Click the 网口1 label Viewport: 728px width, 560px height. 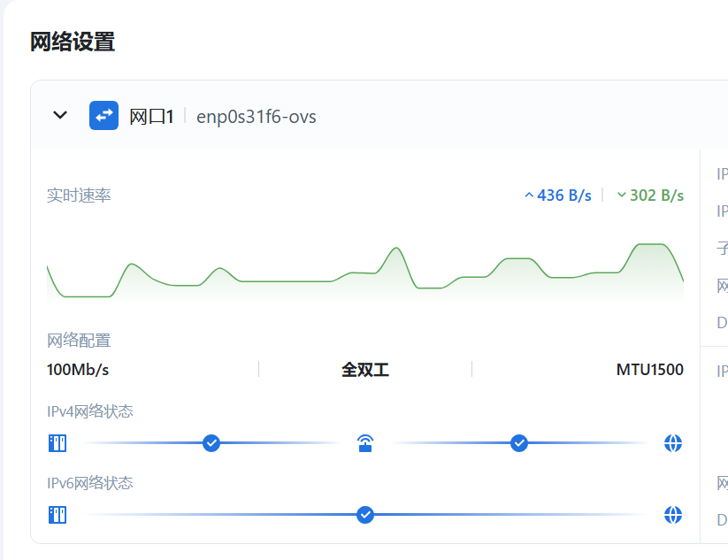point(151,117)
